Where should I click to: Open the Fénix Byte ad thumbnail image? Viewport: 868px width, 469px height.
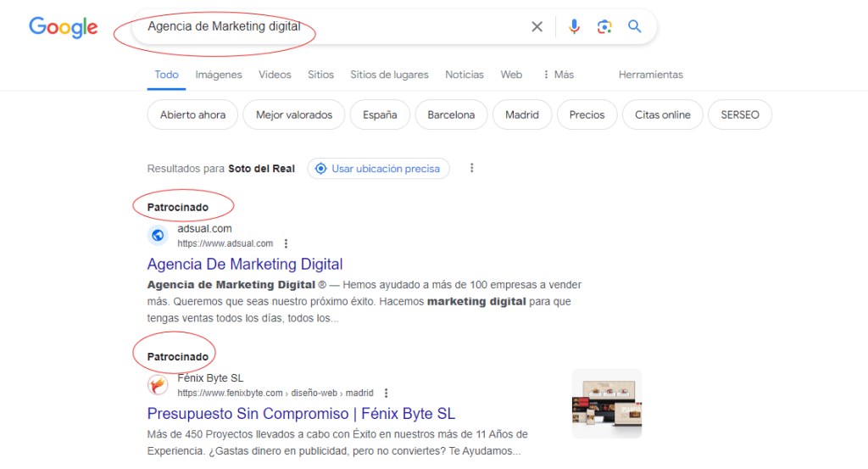(607, 404)
